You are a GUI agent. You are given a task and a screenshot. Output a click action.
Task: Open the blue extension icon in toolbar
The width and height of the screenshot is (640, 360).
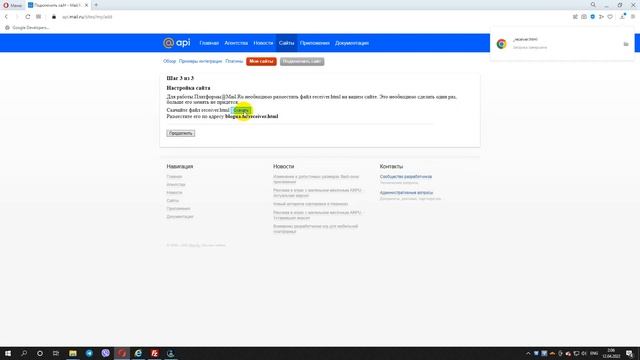click(593, 17)
